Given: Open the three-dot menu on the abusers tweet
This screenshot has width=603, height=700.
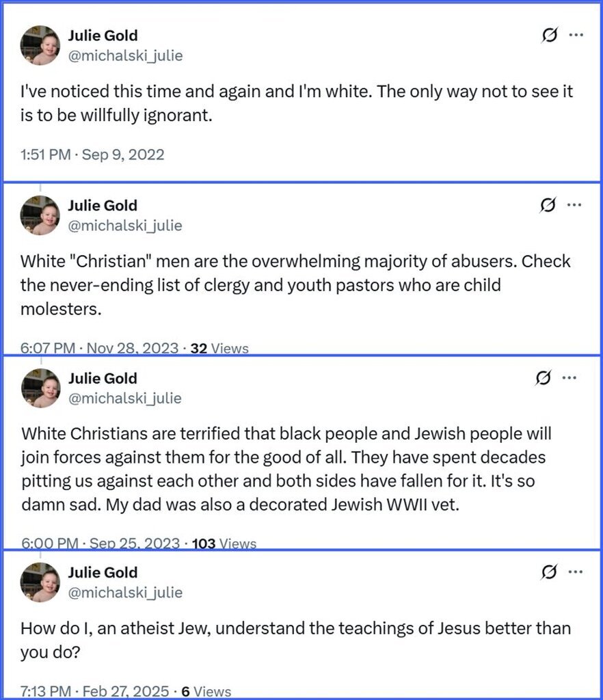Looking at the screenshot, I should 574,204.
